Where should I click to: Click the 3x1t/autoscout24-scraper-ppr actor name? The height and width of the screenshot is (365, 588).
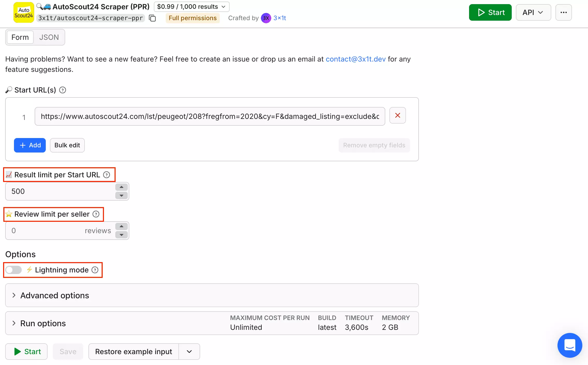(x=91, y=18)
